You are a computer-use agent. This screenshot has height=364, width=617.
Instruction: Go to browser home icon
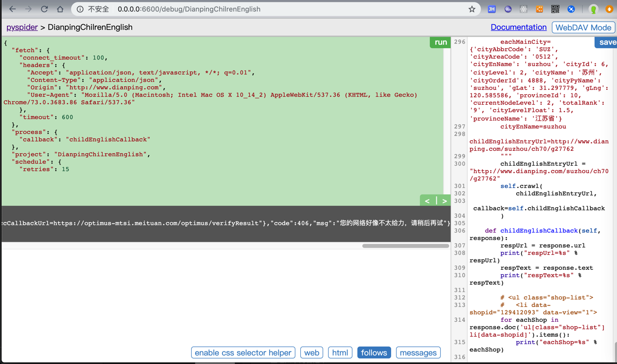click(60, 9)
